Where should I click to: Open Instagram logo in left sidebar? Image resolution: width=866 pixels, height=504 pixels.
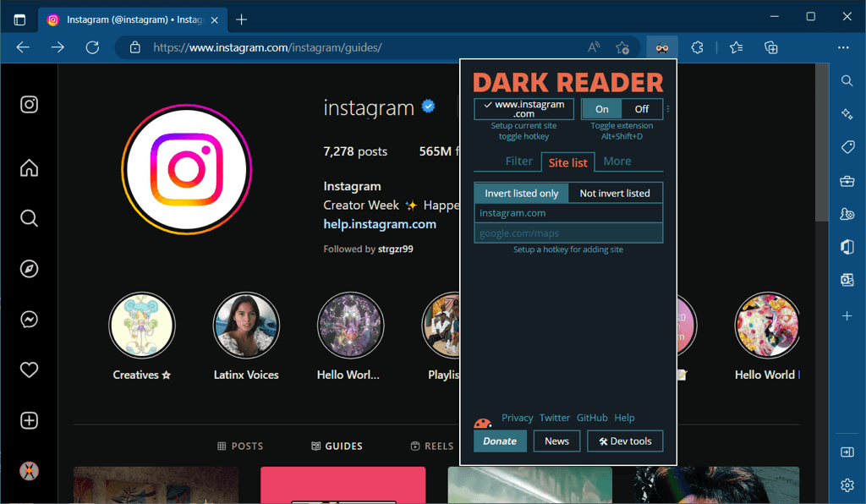coord(30,104)
